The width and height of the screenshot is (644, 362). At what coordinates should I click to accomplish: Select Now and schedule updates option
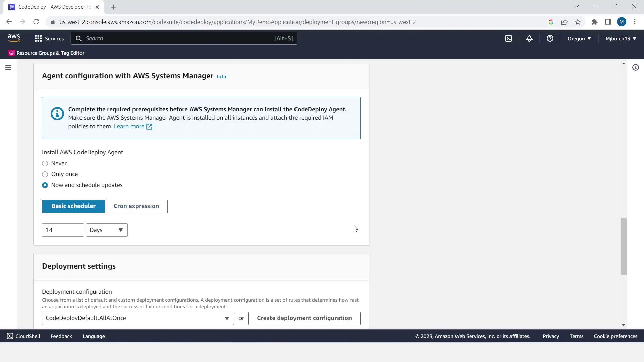click(45, 185)
